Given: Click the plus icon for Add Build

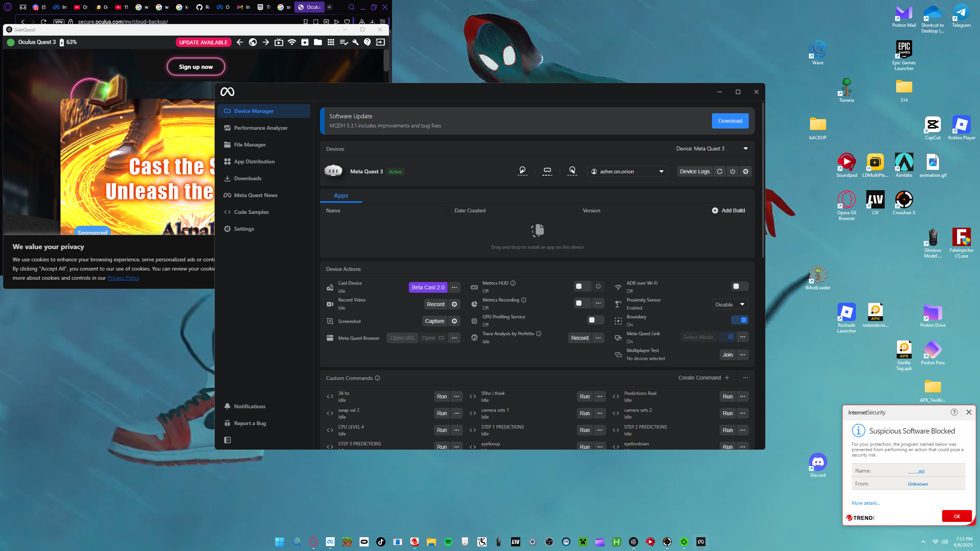Looking at the screenshot, I should (x=715, y=210).
